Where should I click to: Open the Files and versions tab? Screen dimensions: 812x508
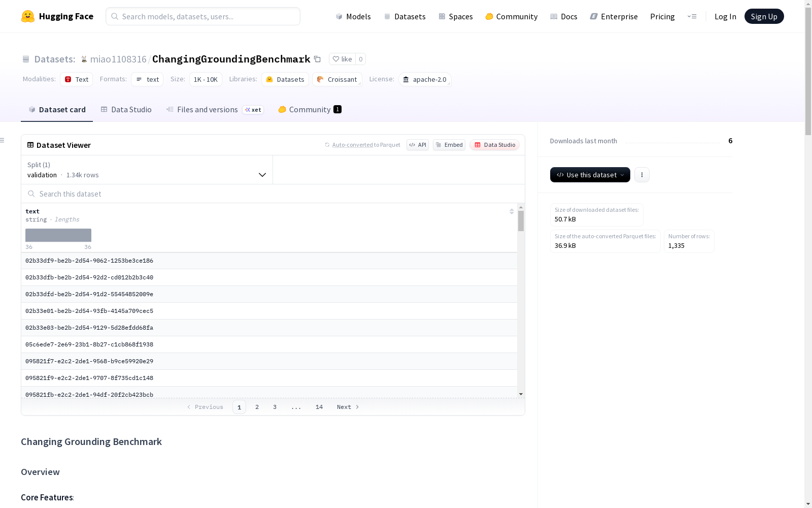click(x=215, y=109)
